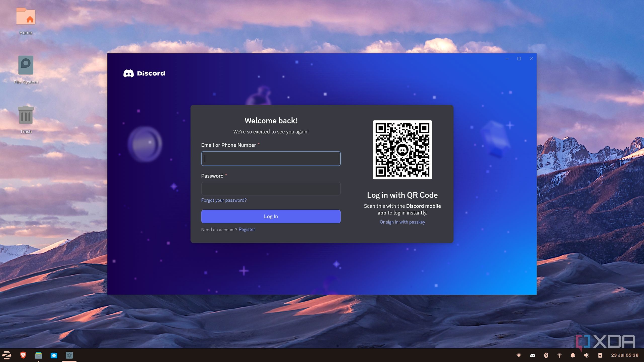The image size is (644, 362).
Task: Open the notifications bell
Action: tap(573, 355)
